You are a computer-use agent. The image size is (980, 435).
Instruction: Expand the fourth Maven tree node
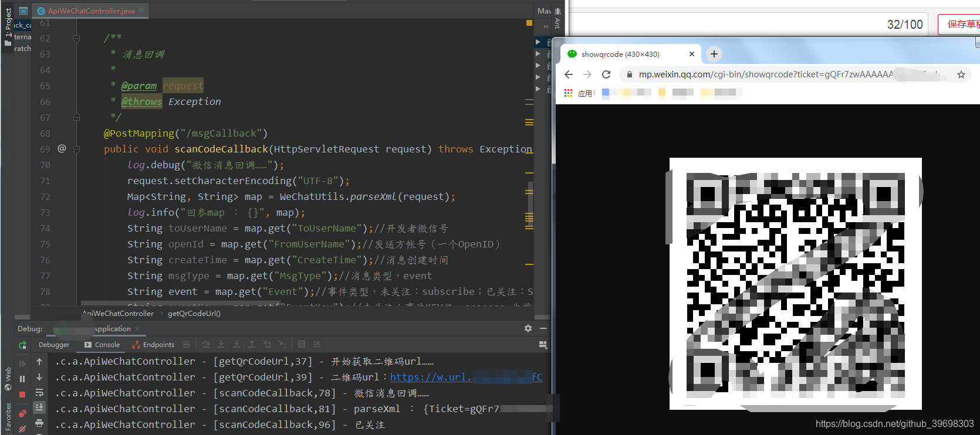coord(538,77)
